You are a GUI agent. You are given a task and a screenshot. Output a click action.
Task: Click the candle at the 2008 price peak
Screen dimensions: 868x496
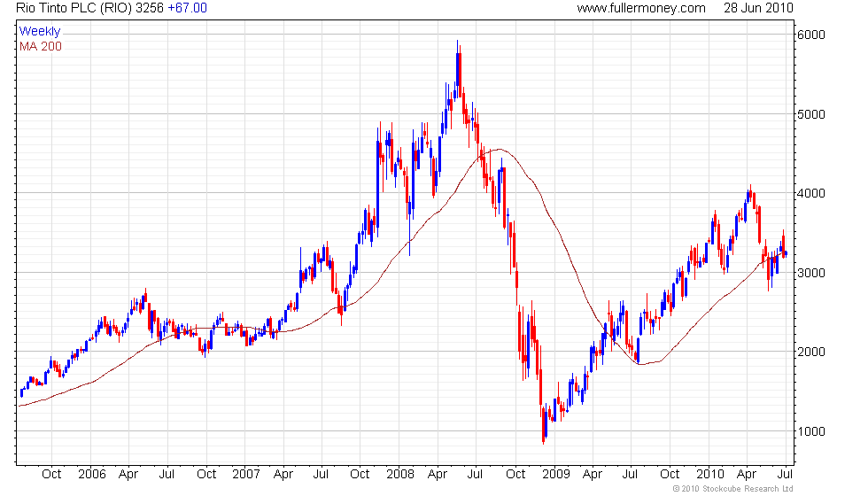click(x=458, y=69)
